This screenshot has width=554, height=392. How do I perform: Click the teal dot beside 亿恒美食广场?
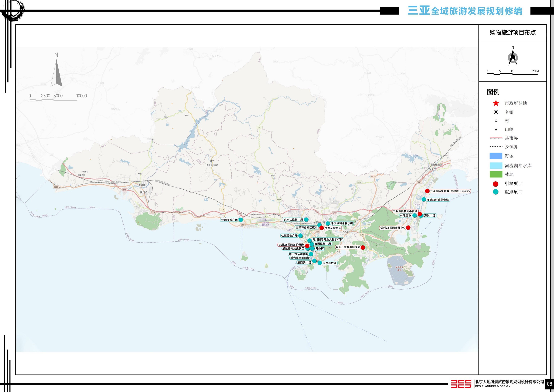pyautogui.click(x=300, y=235)
